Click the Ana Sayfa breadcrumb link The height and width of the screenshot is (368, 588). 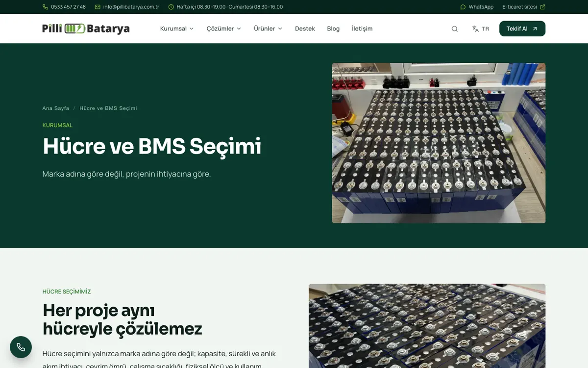tap(56, 108)
